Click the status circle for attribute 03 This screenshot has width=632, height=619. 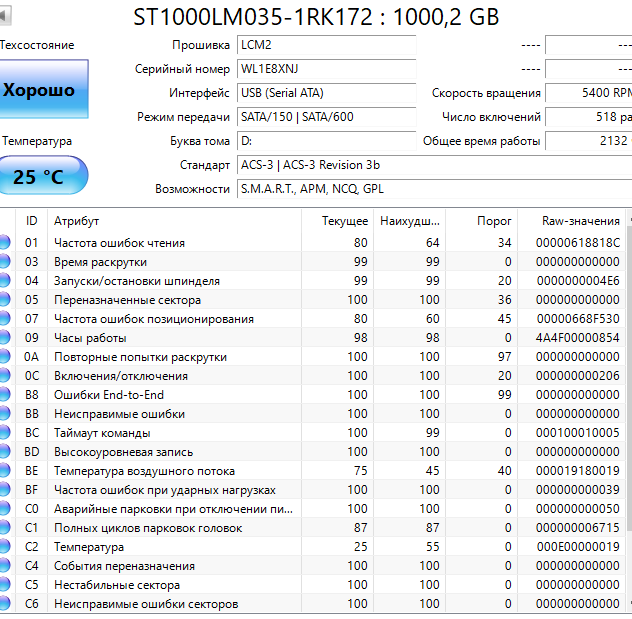4,262
